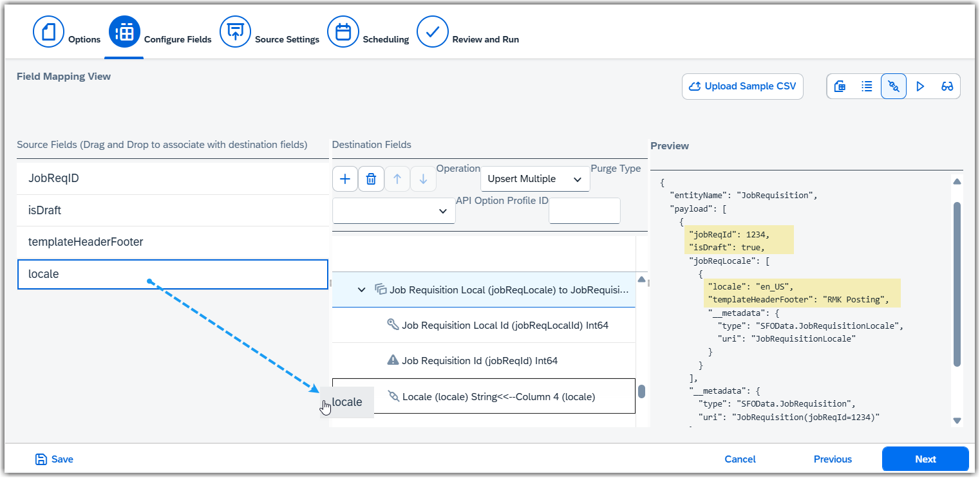Click the key icon on jobReqLocalId
Screen dimensions: 980x478
pyautogui.click(x=393, y=325)
